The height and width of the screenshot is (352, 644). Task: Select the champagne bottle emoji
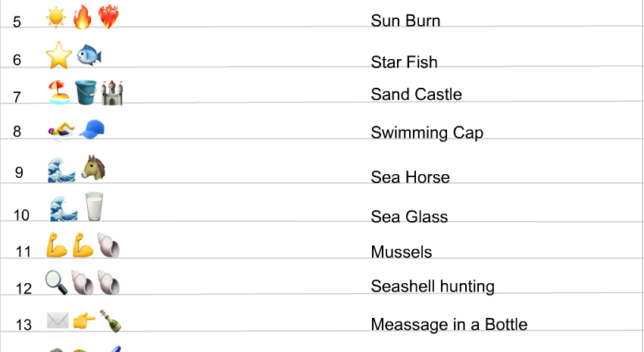point(111,321)
